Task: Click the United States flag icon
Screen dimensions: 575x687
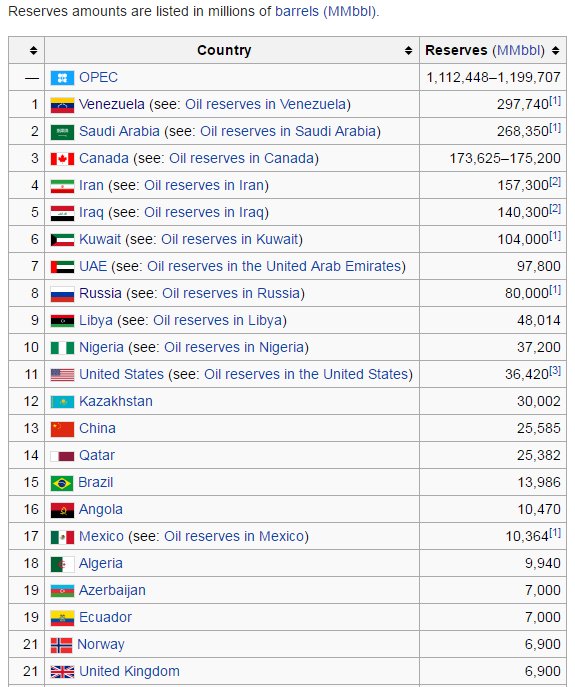Action: pyautogui.click(x=62, y=375)
